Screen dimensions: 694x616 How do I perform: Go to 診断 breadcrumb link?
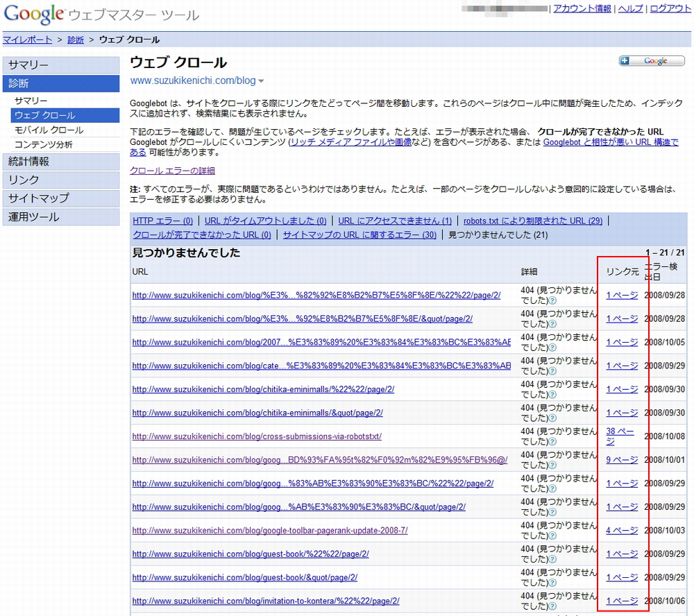click(x=76, y=40)
